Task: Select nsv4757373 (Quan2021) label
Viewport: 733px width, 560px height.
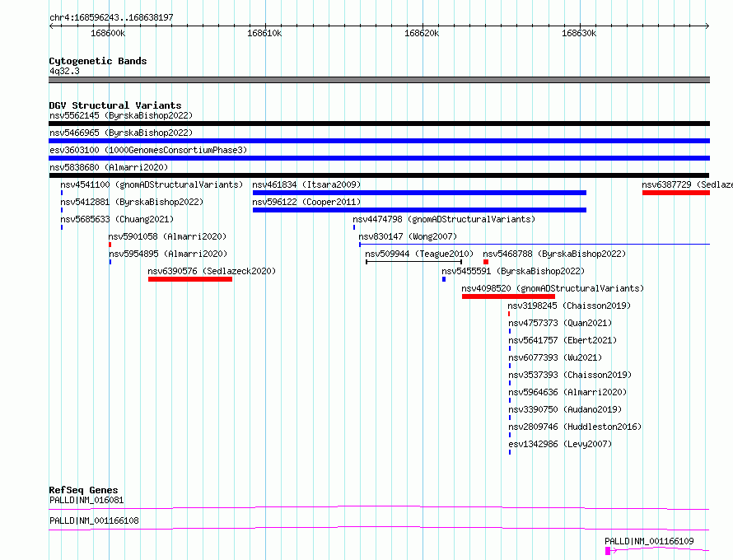Action: tap(560, 323)
